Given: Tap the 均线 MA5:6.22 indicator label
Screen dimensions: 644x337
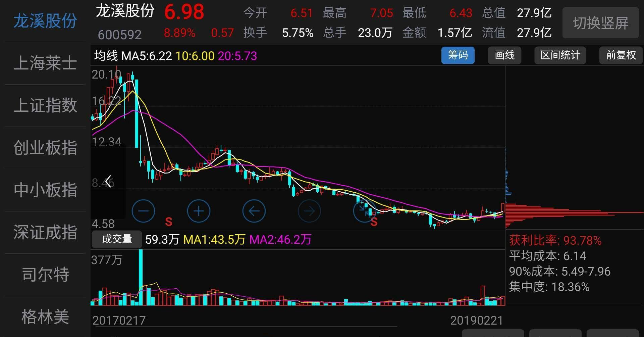Looking at the screenshot, I should (133, 56).
